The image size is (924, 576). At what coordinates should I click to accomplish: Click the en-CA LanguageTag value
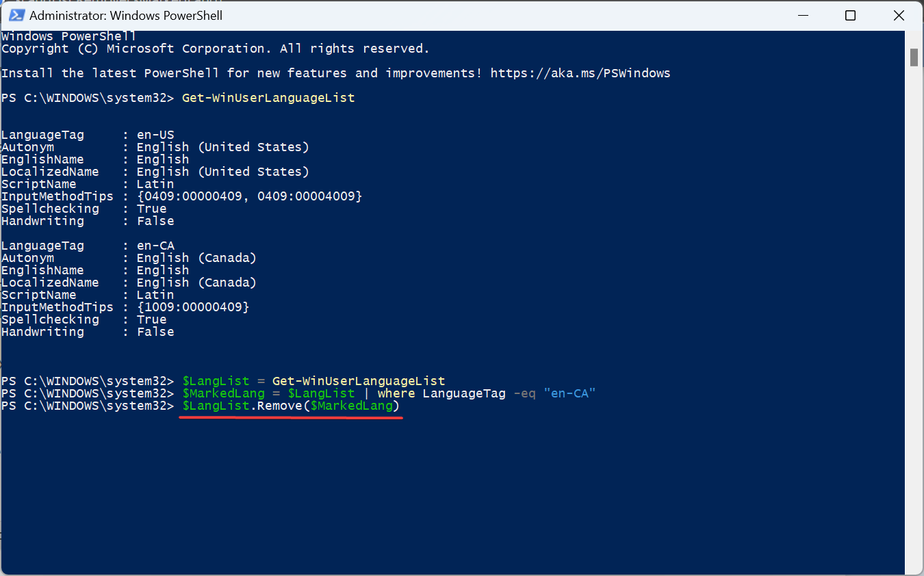pyautogui.click(x=155, y=245)
